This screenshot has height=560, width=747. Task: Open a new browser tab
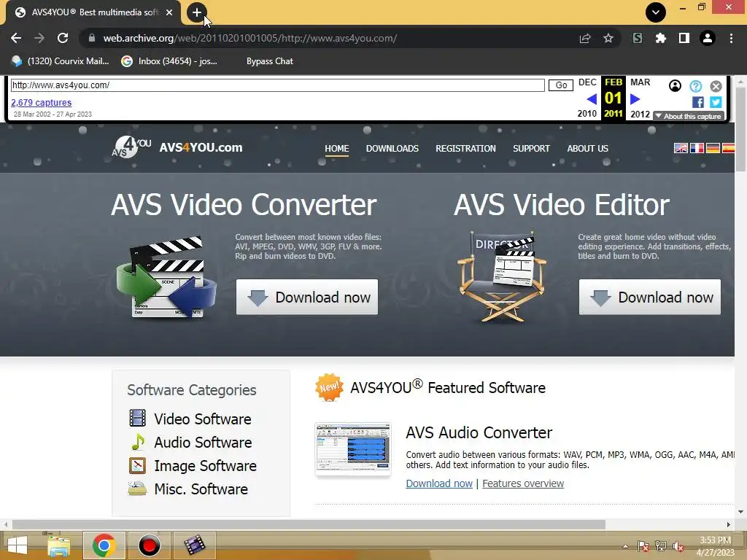[197, 12]
